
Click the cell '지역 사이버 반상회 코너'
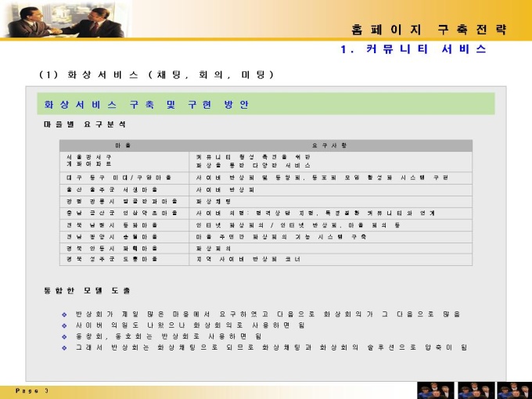click(x=330, y=260)
